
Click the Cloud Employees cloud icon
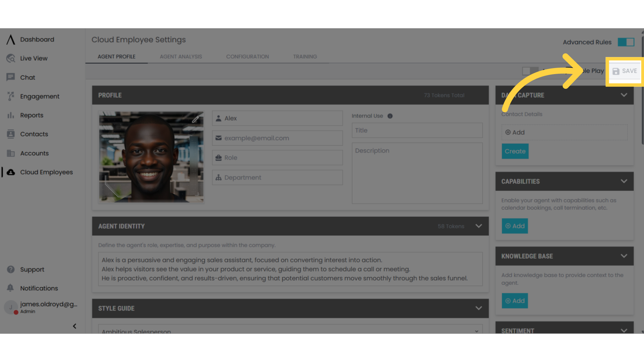[x=11, y=172]
